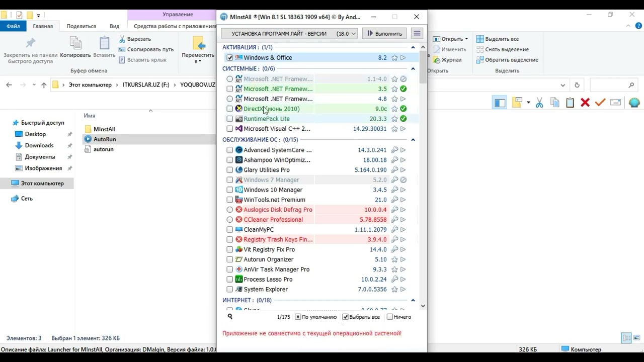Click the play arrow for Windows & Office
The width and height of the screenshot is (644, 362).
coord(403,58)
